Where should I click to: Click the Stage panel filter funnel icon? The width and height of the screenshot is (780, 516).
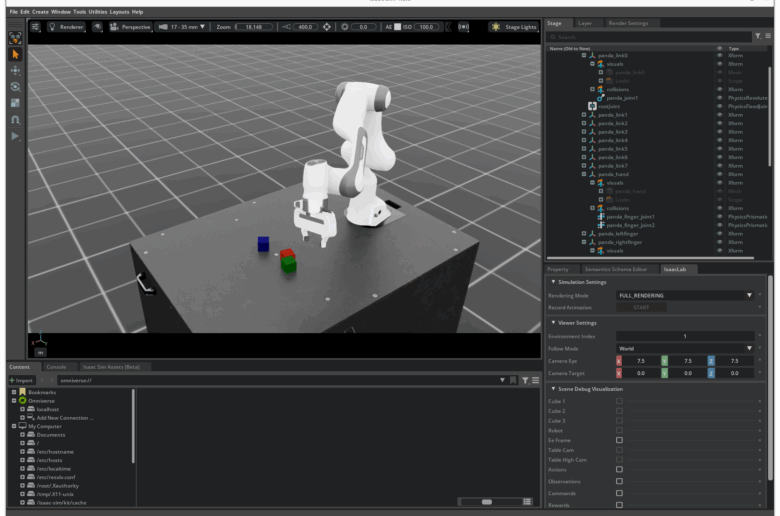pos(756,36)
